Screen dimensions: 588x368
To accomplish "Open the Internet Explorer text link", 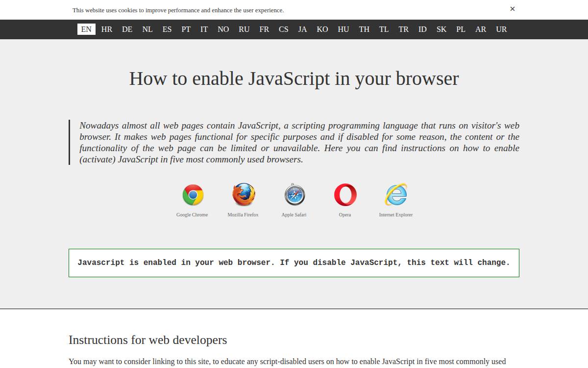I will coord(396,215).
